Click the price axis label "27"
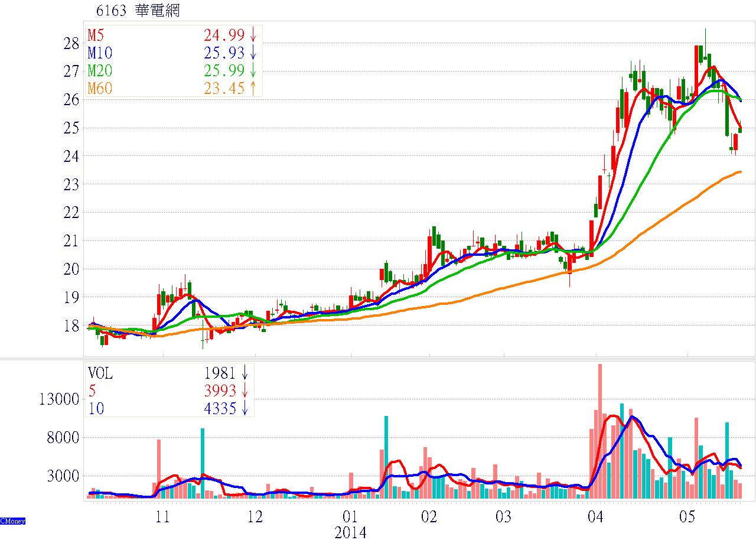The height and width of the screenshot is (540, 756). (x=72, y=72)
